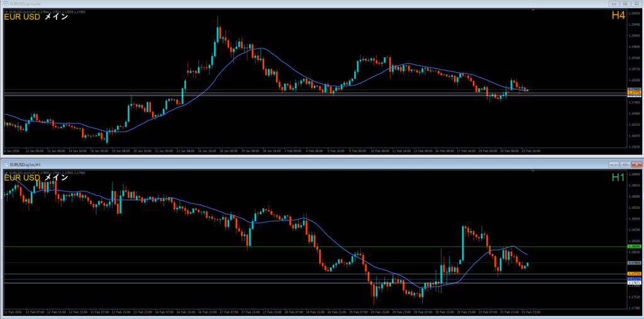Click the chart shift triangle marker on H4 chart
The width and height of the screenshot is (644, 319).
tap(533, 10)
